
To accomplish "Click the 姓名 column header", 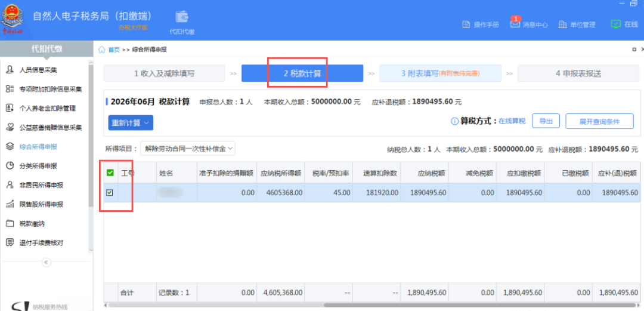I will [177, 173].
